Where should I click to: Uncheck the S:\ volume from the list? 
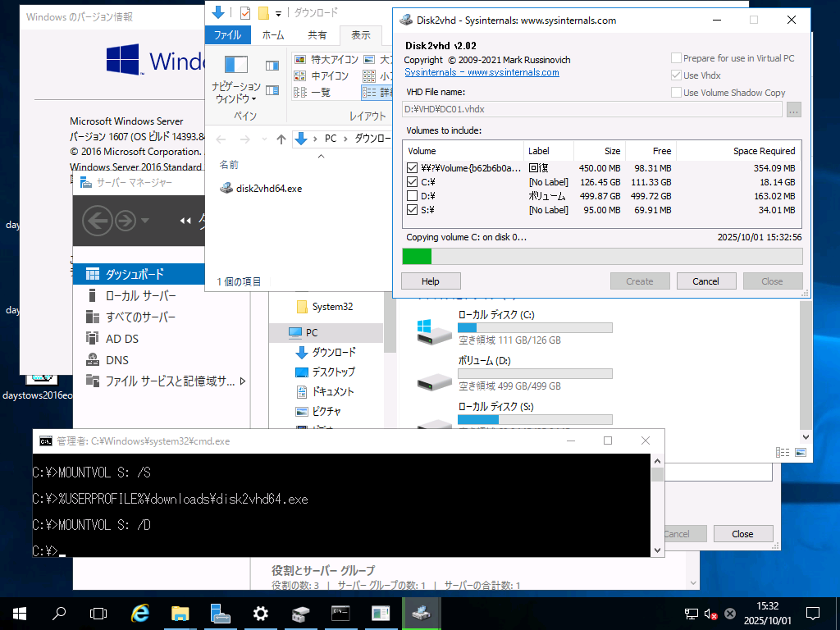413,209
